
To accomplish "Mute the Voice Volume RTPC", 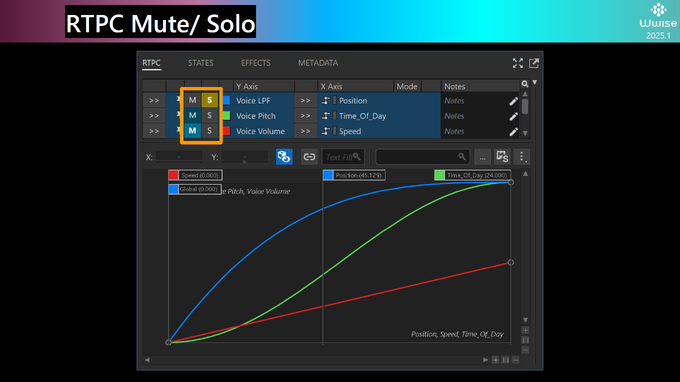I will [193, 131].
